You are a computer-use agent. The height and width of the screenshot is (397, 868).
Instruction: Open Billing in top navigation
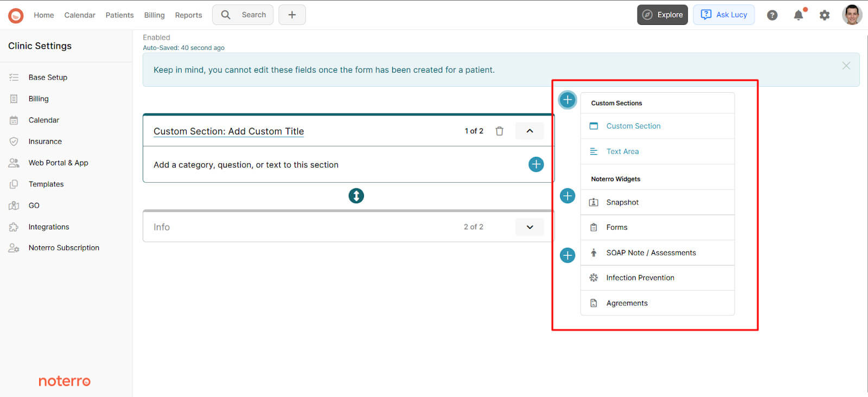[154, 15]
